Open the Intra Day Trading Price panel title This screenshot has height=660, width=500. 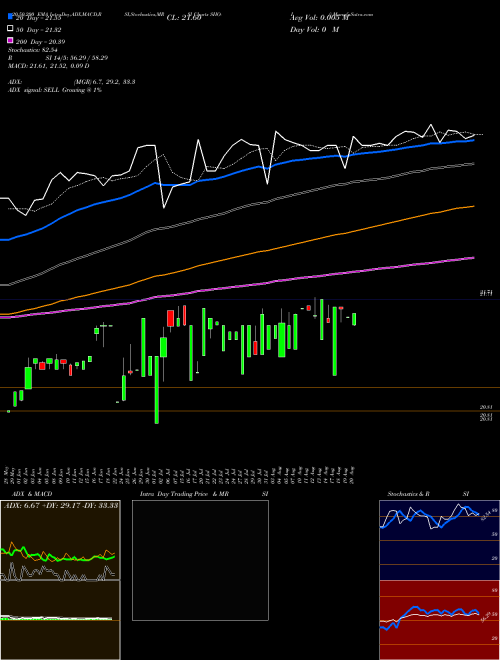pyautogui.click(x=184, y=494)
